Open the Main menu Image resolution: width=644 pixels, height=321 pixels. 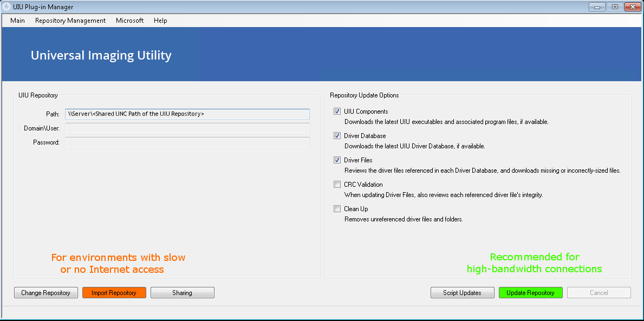(18, 21)
